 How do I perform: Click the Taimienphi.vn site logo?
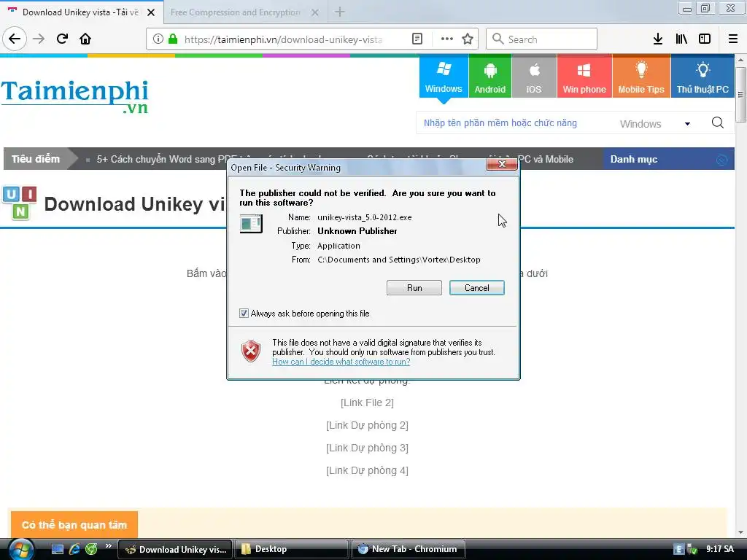point(75,96)
